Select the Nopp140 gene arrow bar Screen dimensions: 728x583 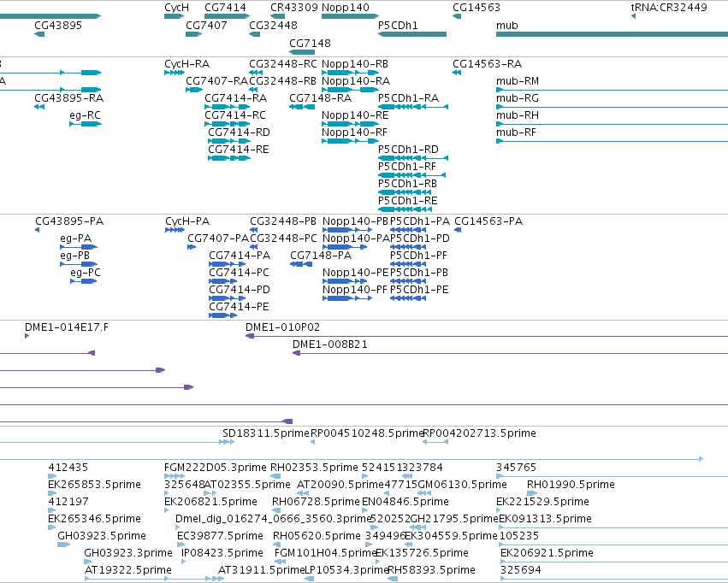click(x=350, y=17)
